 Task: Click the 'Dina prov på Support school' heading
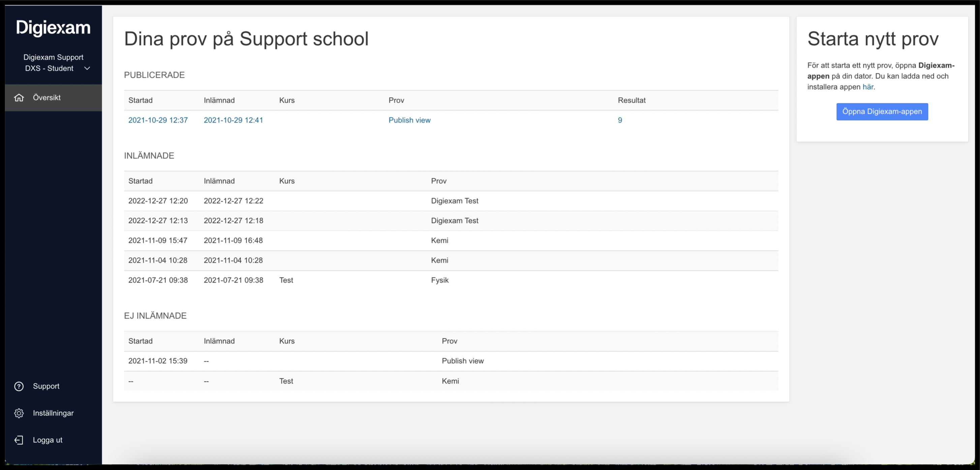click(x=246, y=39)
